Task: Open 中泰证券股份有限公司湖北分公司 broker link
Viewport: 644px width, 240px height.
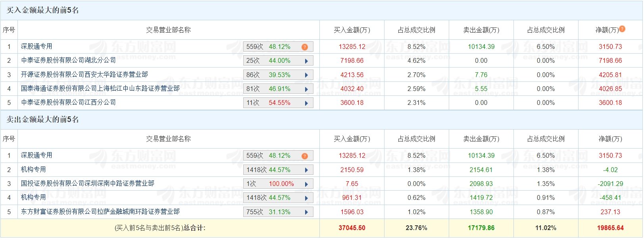Action: (68, 60)
